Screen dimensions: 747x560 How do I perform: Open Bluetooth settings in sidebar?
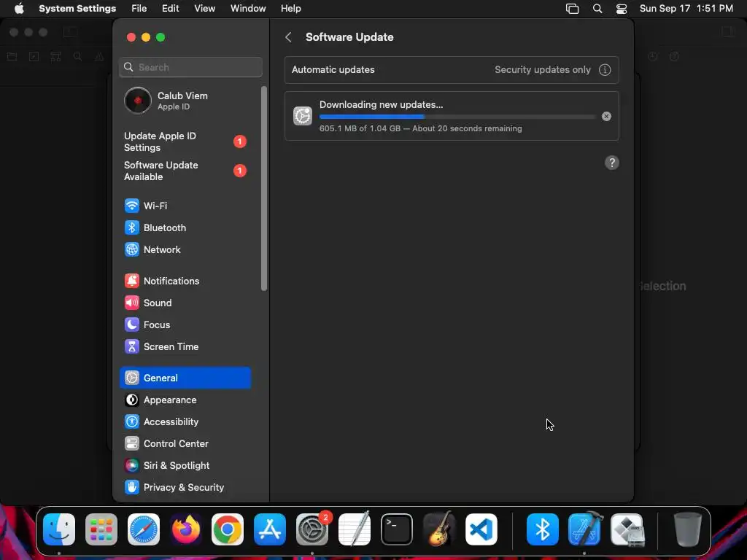pyautogui.click(x=185, y=227)
